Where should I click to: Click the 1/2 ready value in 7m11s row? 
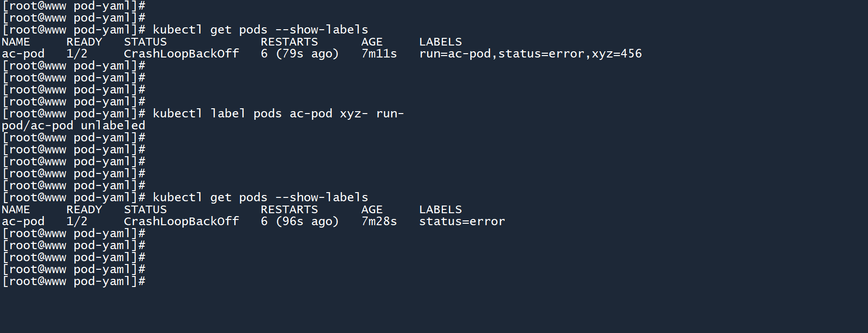[77, 54]
